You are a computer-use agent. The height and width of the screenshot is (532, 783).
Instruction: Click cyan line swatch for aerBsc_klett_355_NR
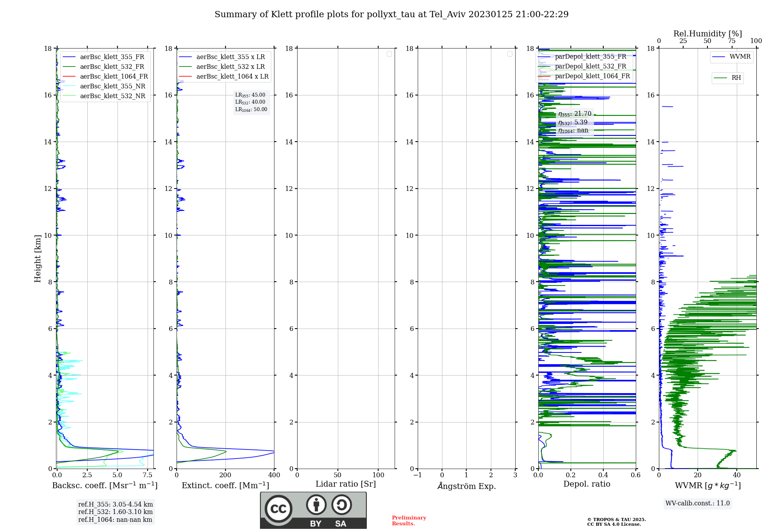[69, 86]
